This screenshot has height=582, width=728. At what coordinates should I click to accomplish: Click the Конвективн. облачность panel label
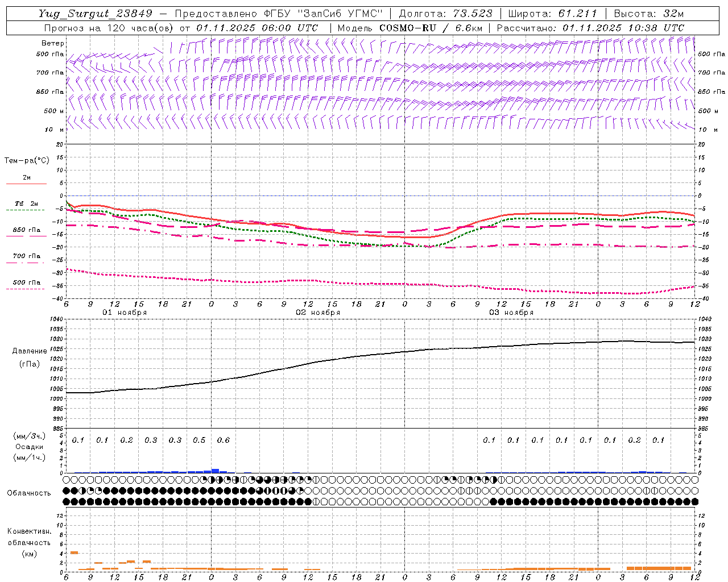pos(29,537)
